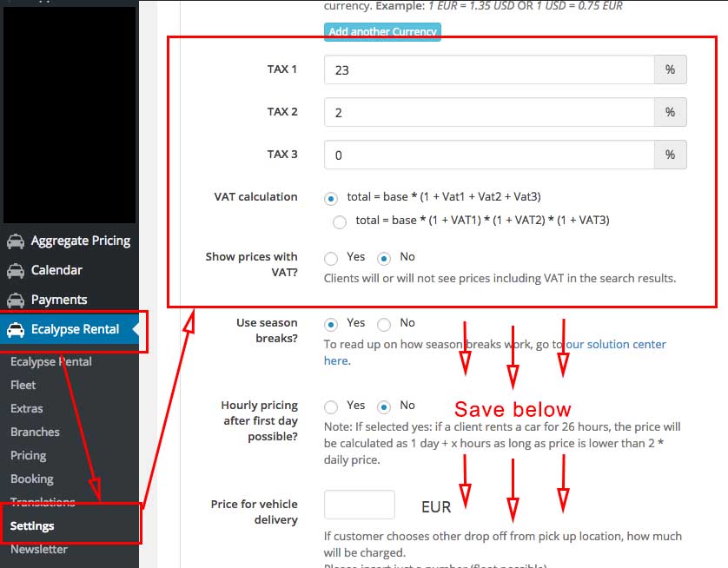Focus the TAX 2 input field
Screen dimensions: 728x568
[489, 112]
